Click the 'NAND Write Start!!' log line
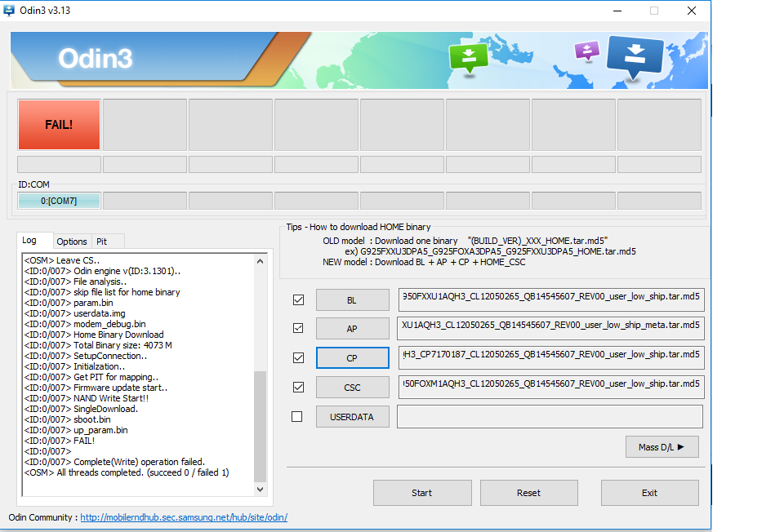784x532 pixels. pos(87,398)
